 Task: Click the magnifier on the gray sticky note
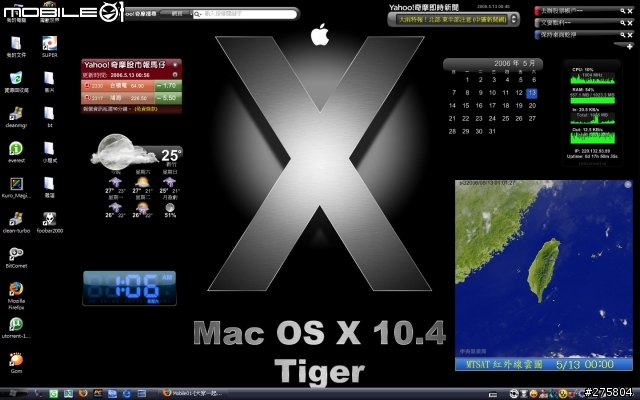(622, 23)
